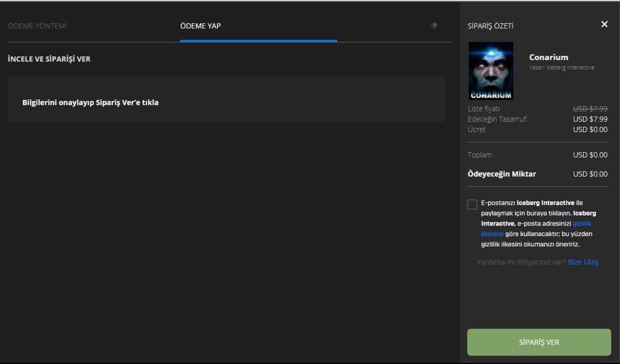This screenshot has height=364, width=620.
Task: Click Bize Ulaş for help
Action: (x=582, y=262)
